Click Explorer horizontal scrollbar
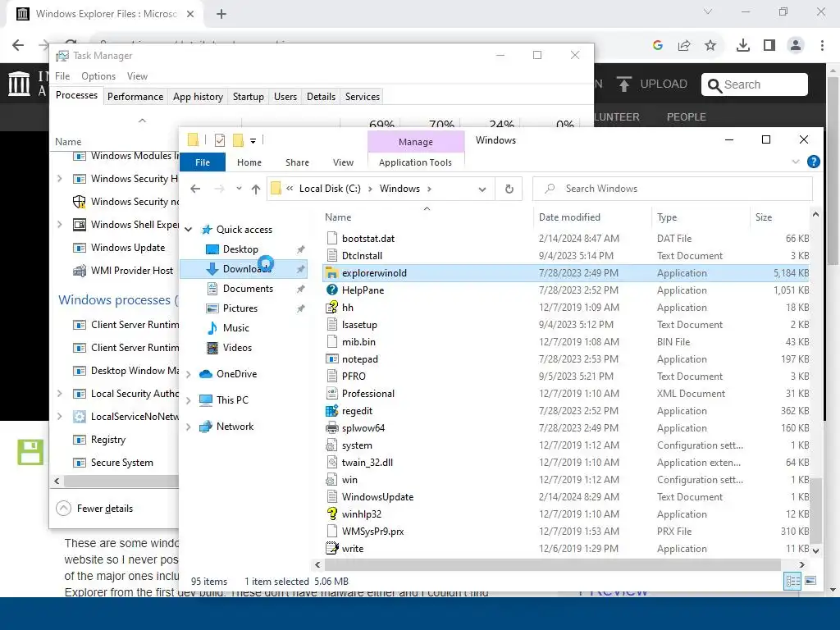This screenshot has width=840, height=630. pyautogui.click(x=552, y=564)
